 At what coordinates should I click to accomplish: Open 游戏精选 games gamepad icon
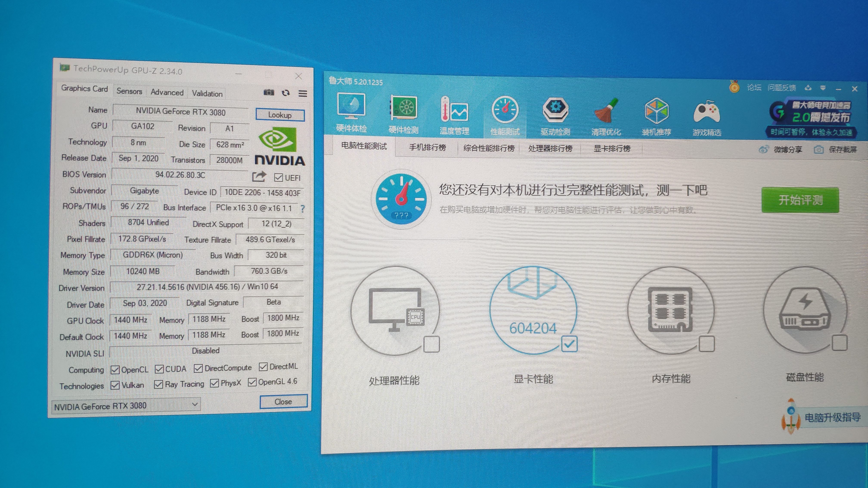(707, 117)
